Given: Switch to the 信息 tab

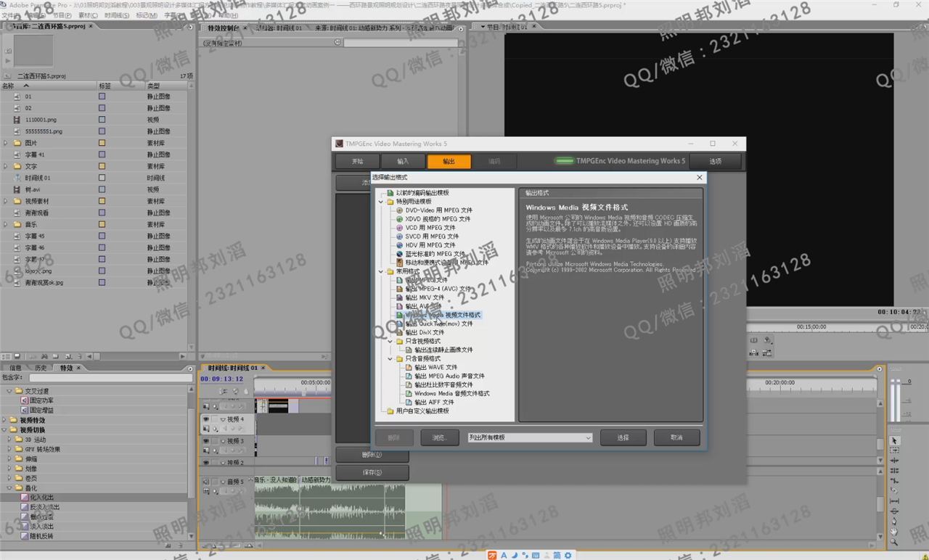Looking at the screenshot, I should [x=15, y=368].
